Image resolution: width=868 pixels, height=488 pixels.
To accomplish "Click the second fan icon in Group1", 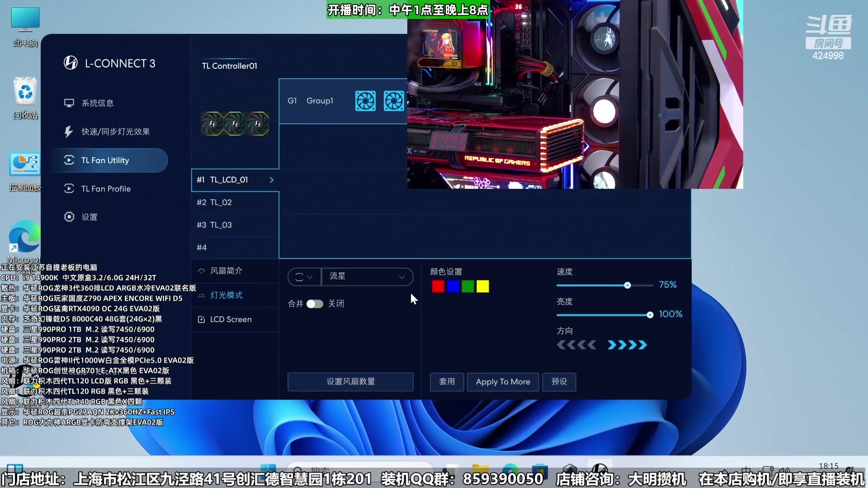I will pyautogui.click(x=393, y=101).
